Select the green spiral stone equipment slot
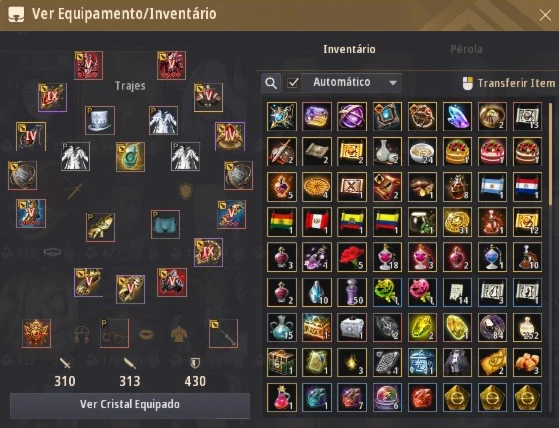The height and width of the screenshot is (428, 559). click(130, 157)
